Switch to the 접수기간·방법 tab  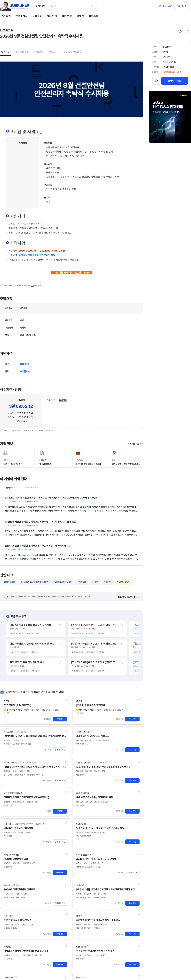[22, 52]
